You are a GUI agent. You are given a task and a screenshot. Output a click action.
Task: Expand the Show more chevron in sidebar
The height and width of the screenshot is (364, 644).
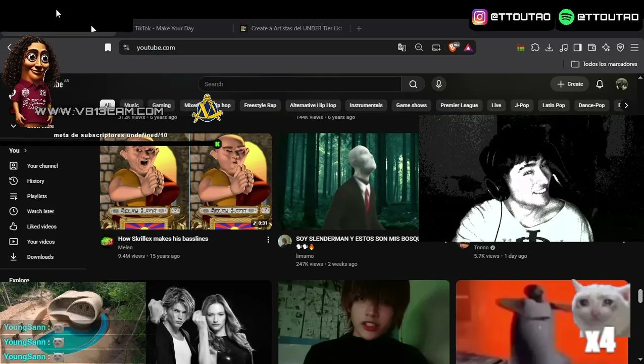coord(14,126)
